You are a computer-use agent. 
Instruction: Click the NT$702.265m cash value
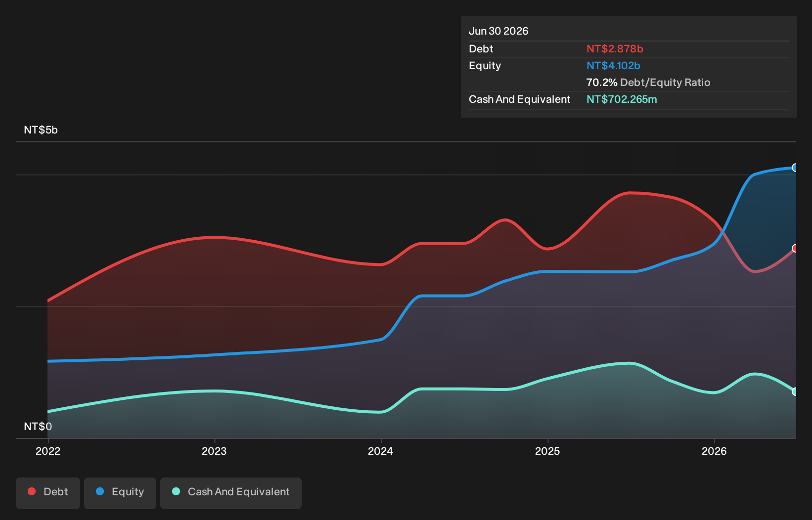(622, 99)
